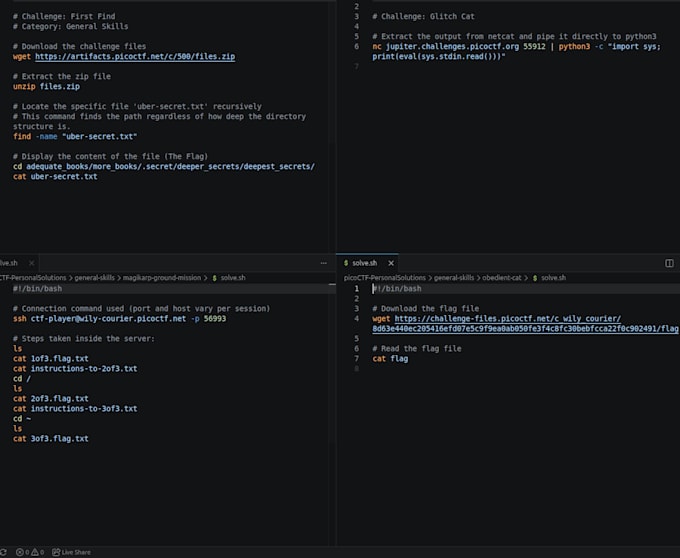
Task: Click line number 6 in Glitch Cat editor
Action: 356,46
